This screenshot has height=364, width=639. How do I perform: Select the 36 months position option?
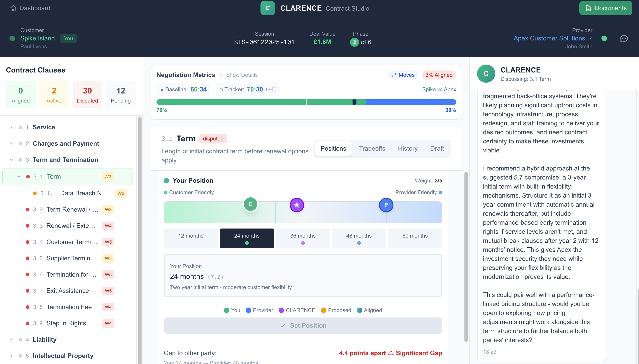(x=303, y=238)
